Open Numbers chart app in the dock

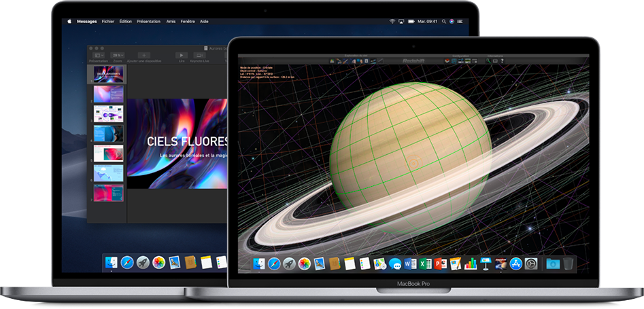(x=471, y=263)
